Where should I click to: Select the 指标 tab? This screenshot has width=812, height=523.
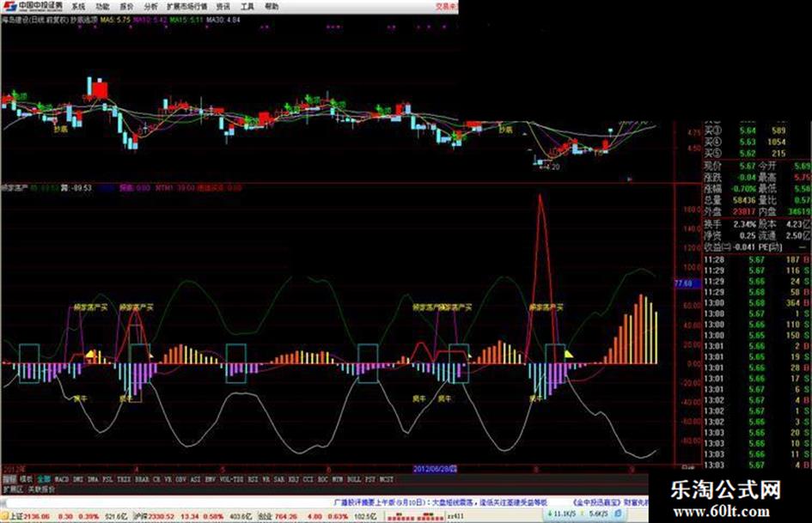(9, 479)
